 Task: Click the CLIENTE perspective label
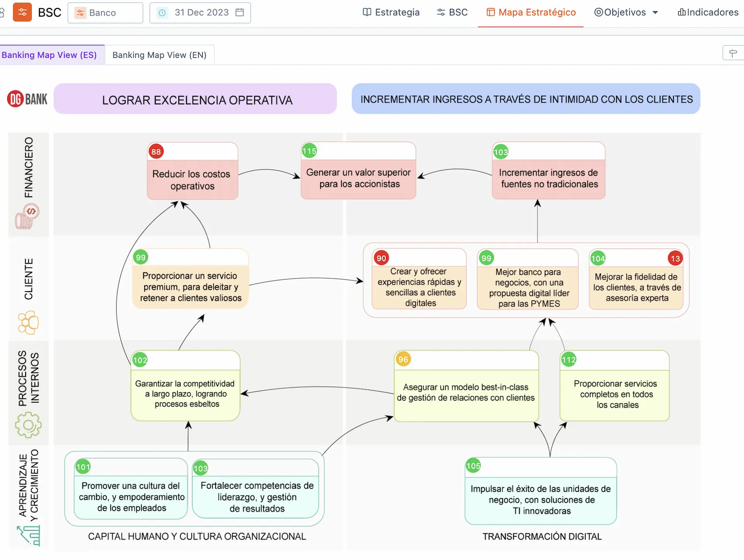pyautogui.click(x=29, y=279)
